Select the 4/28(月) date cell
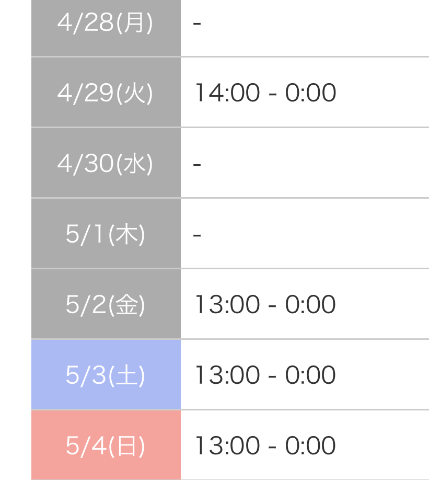 [x=106, y=28]
